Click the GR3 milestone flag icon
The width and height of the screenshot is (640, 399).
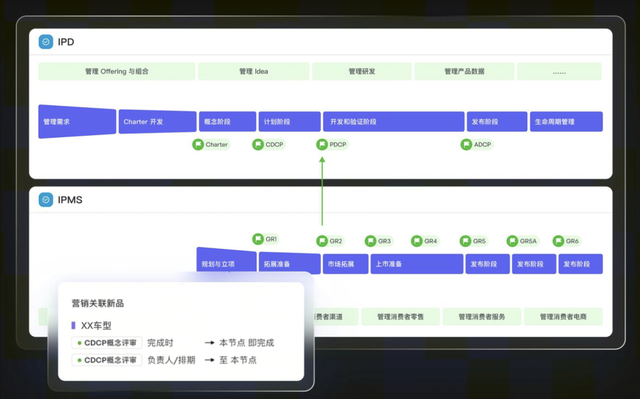[370, 241]
